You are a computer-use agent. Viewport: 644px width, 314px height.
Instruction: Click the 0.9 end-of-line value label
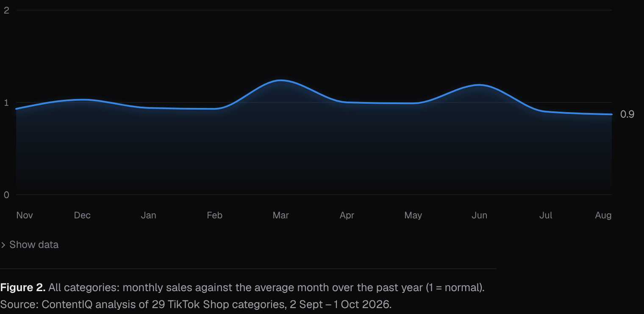[x=627, y=114]
